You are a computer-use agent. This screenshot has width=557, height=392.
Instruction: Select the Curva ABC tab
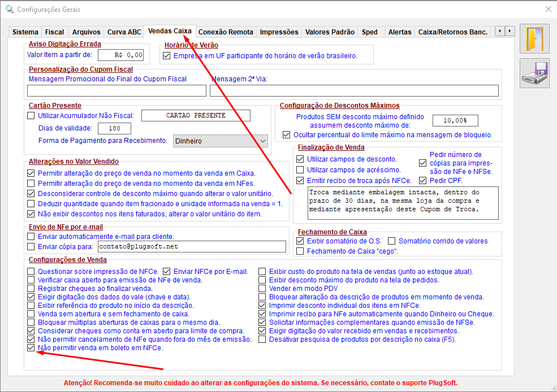[x=124, y=32]
